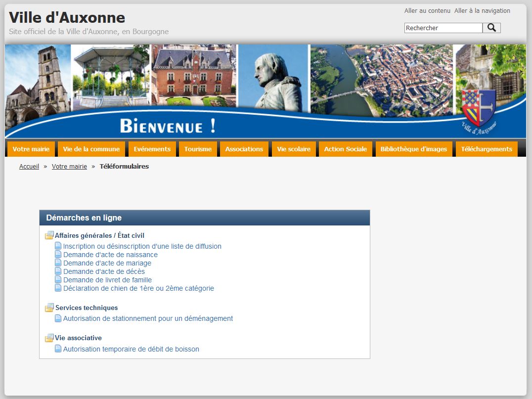Select the Téléchargements menu item
This screenshot has height=399, width=532.
[x=487, y=149]
